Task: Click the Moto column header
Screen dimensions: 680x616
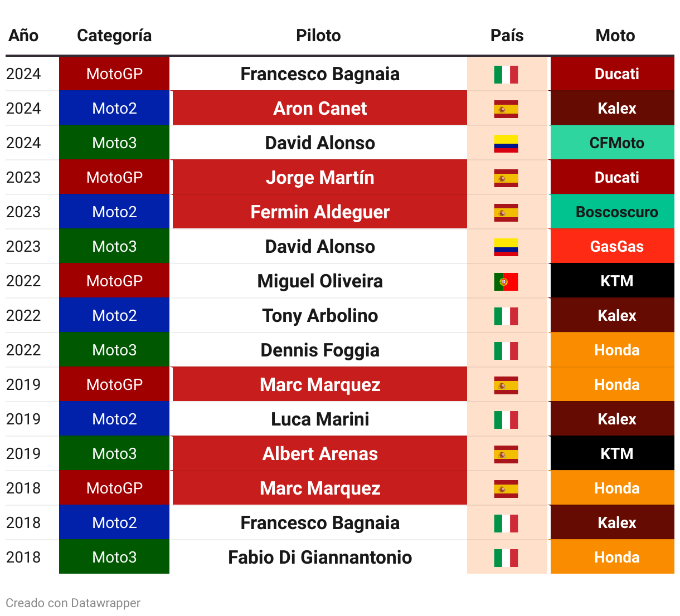Action: [615, 36]
